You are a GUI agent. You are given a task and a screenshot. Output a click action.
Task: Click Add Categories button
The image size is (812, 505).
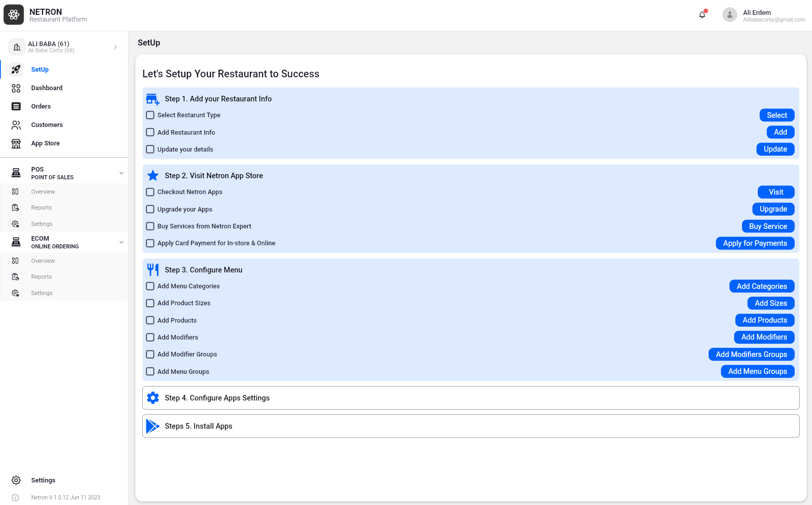coord(762,286)
